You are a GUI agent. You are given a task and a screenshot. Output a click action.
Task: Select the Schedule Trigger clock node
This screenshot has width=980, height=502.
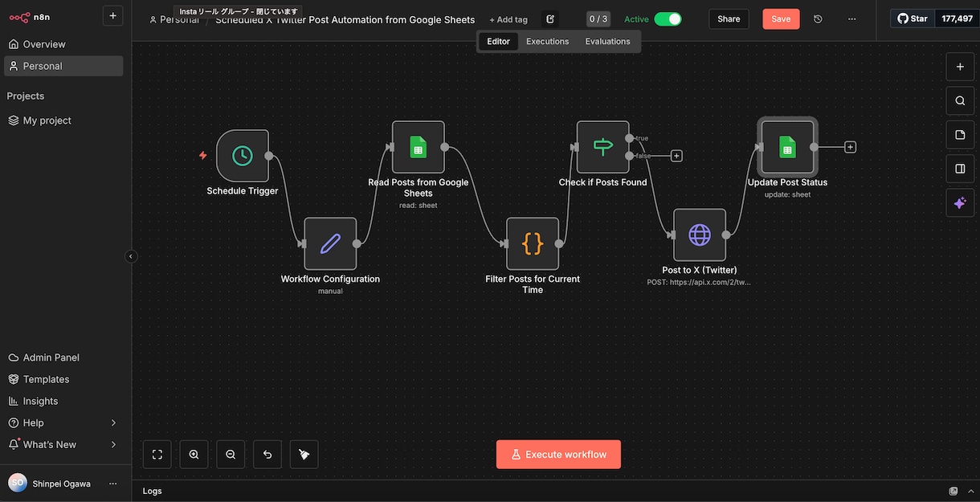click(x=243, y=156)
